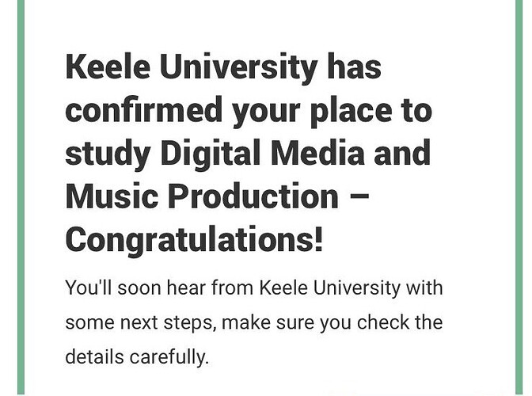Click the word 'University' in the bold heading

(238, 69)
